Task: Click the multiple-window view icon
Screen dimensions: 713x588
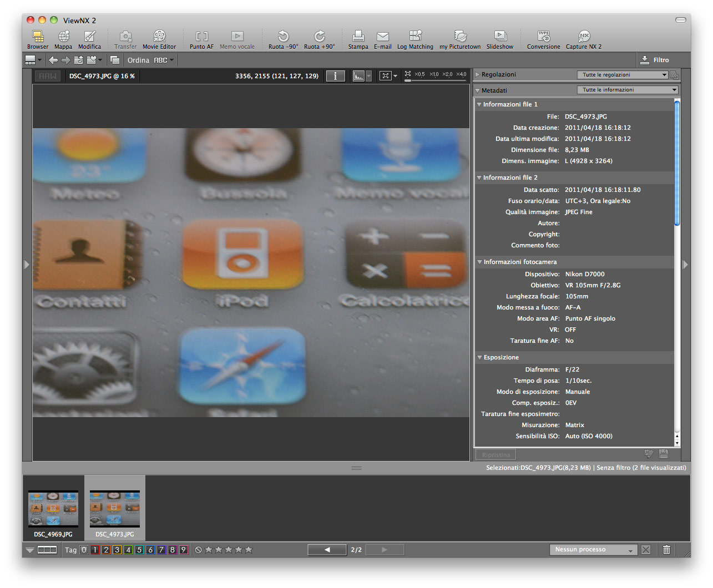Action: (x=115, y=60)
